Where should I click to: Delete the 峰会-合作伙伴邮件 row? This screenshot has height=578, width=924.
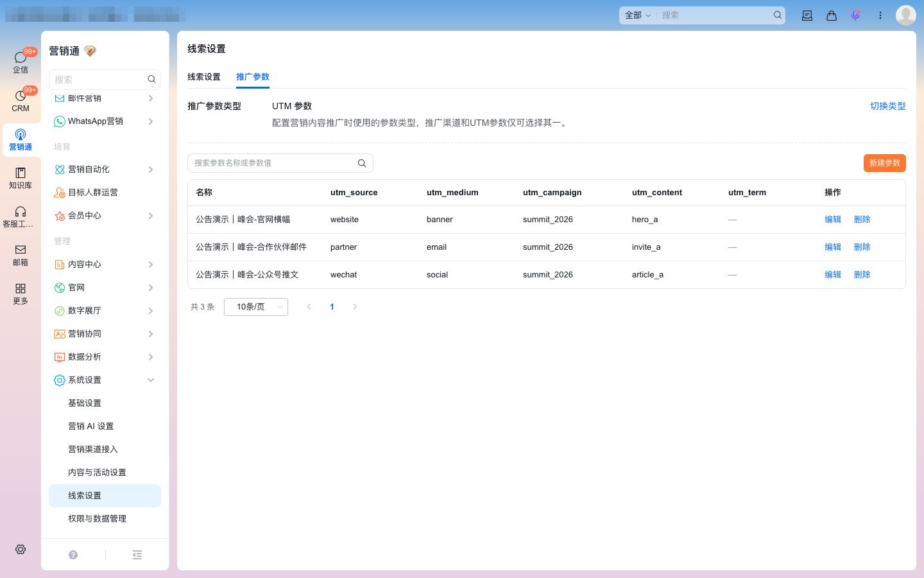[x=862, y=247]
